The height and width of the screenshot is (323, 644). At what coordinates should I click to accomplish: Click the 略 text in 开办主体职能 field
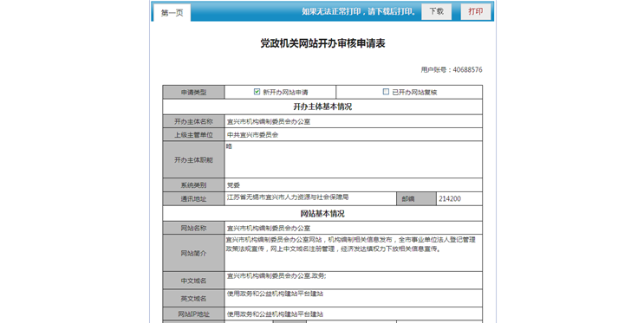229,146
